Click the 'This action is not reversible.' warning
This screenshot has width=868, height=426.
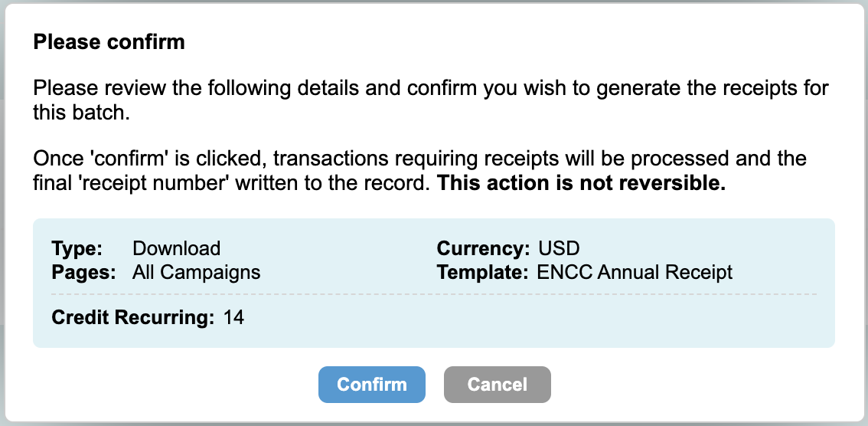click(582, 185)
